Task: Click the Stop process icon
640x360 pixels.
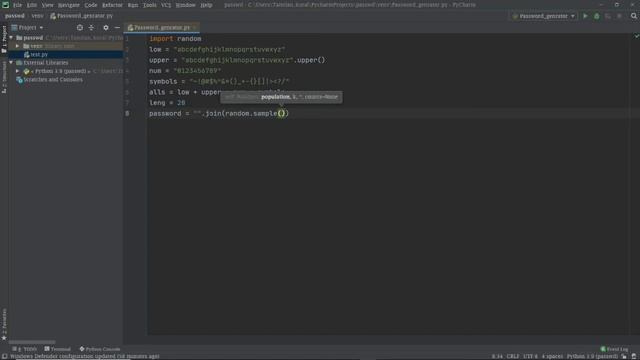Action: pos(619,16)
